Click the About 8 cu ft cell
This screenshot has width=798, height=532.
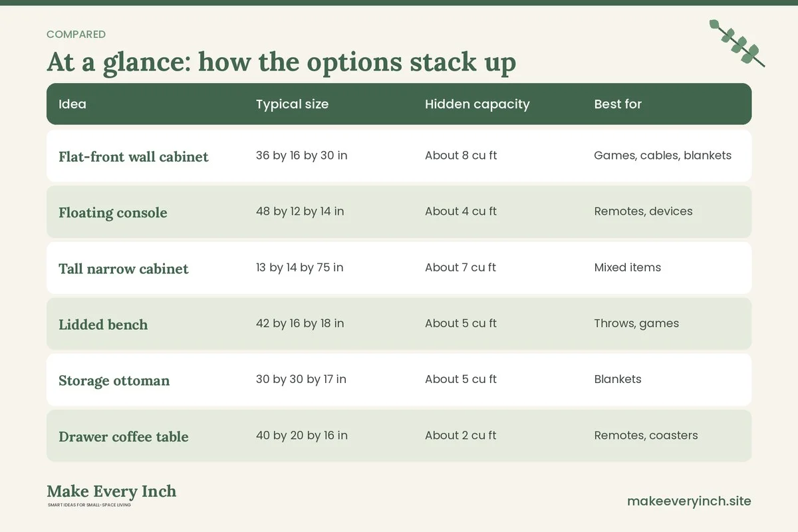tap(461, 156)
